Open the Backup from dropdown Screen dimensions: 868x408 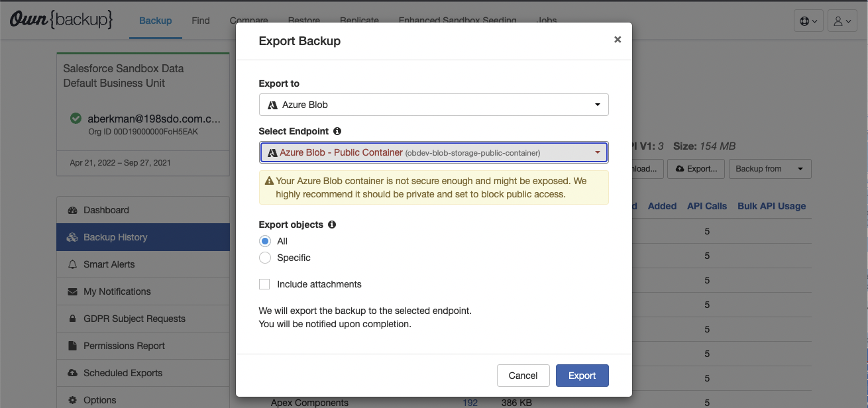coord(770,169)
